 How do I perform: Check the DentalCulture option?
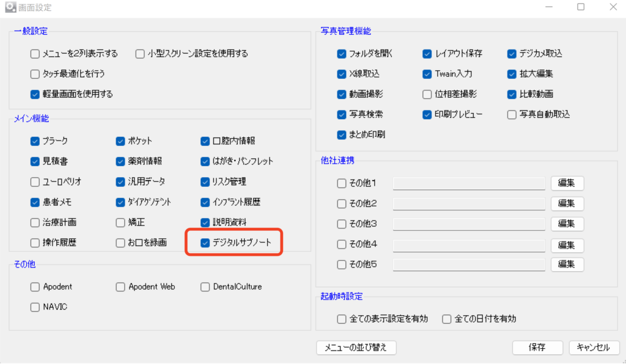click(205, 286)
